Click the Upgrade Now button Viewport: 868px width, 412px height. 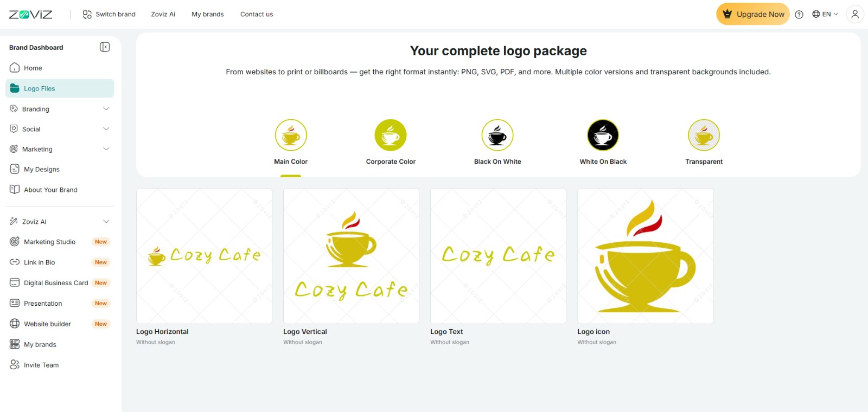tap(753, 15)
